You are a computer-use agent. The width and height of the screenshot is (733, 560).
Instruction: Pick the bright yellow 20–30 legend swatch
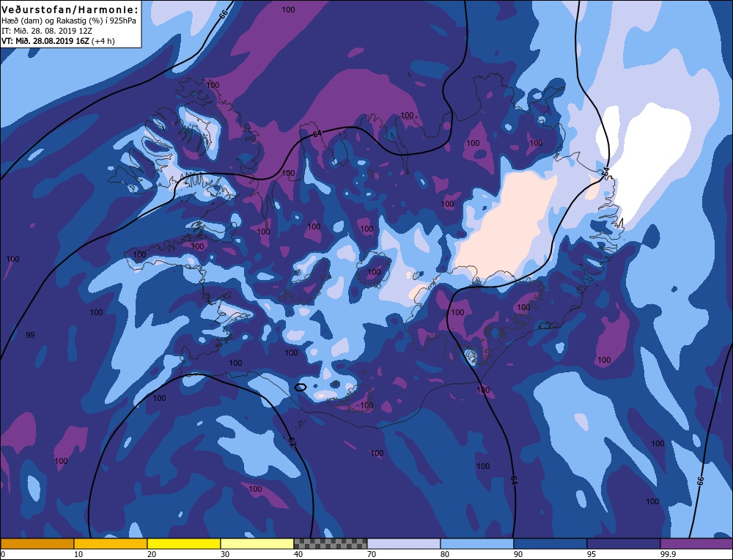tap(184, 544)
